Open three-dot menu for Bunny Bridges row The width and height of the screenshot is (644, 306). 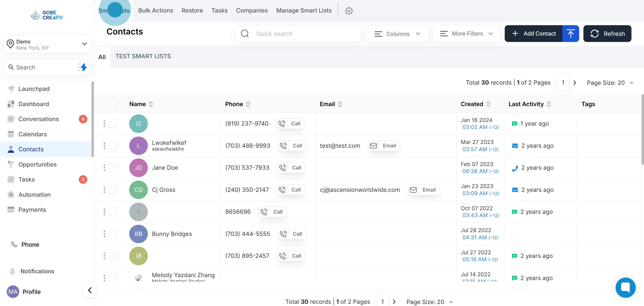pos(104,234)
